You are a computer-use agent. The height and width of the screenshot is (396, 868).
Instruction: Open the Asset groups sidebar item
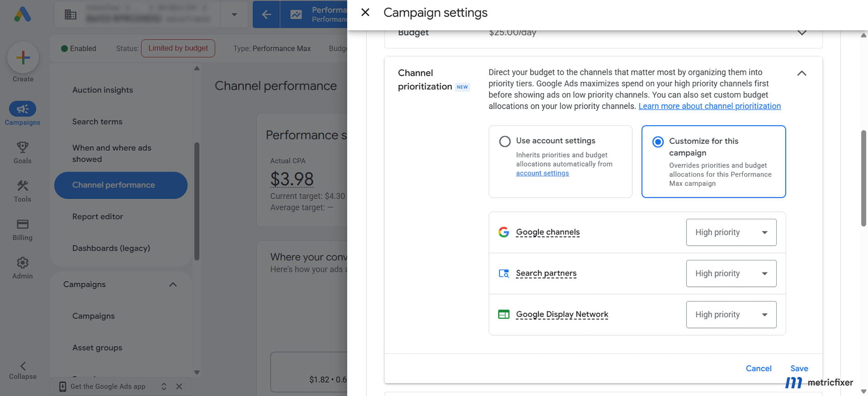(97, 348)
